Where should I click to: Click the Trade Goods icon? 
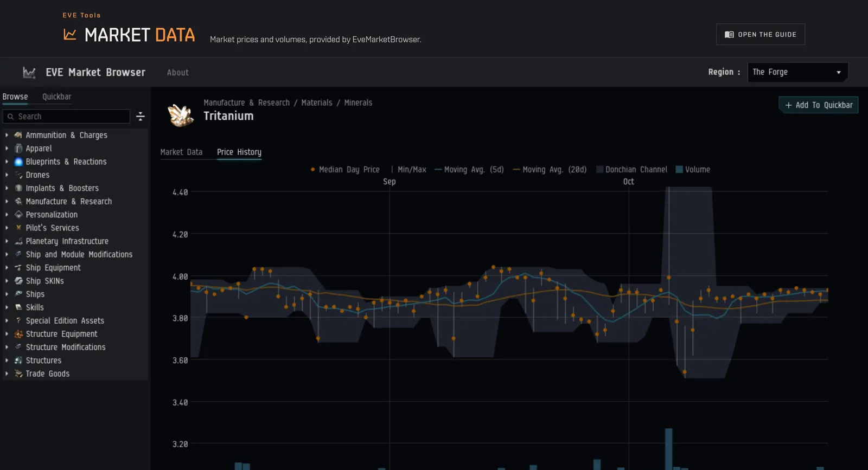[18, 374]
